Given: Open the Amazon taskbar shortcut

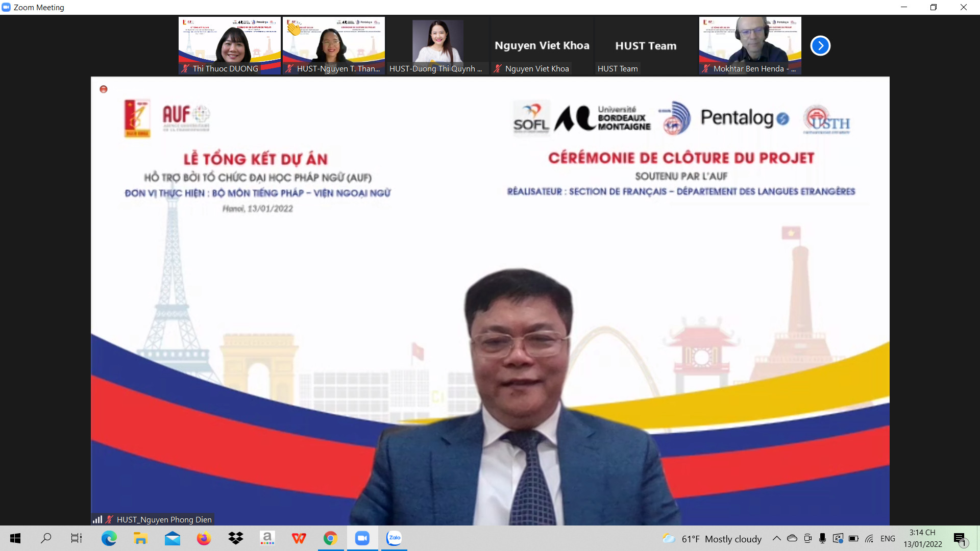Looking at the screenshot, I should 267,538.
